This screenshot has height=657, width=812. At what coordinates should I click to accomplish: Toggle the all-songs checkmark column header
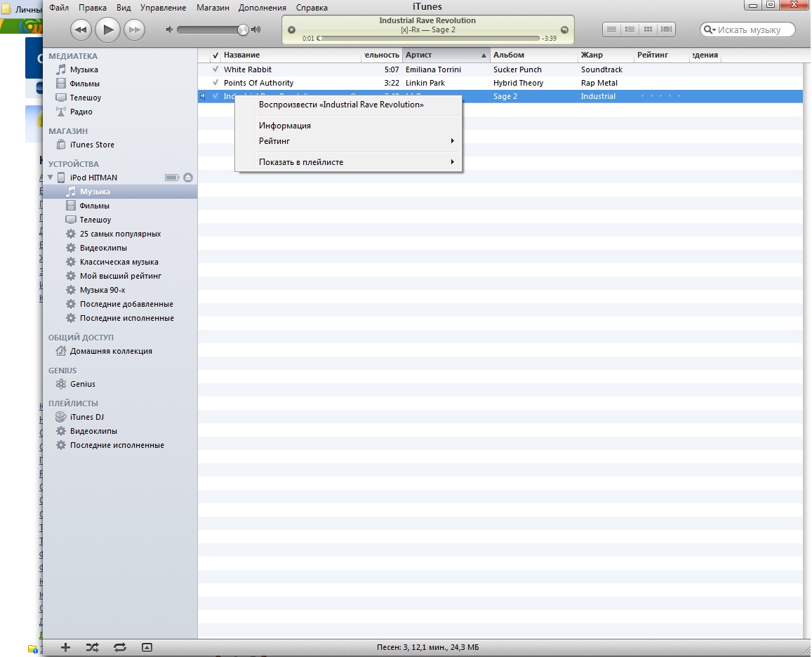point(215,55)
